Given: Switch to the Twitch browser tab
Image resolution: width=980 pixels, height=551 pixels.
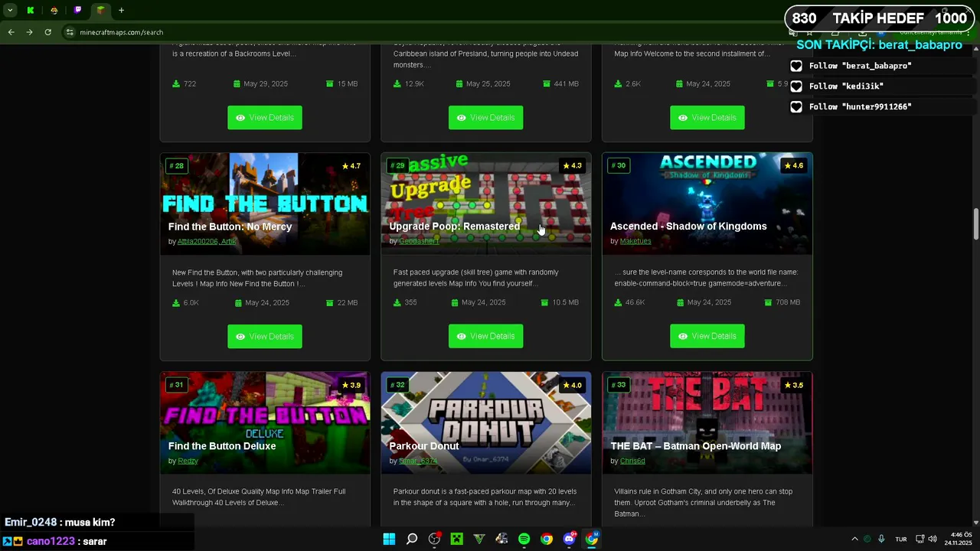Looking at the screenshot, I should coord(77,11).
